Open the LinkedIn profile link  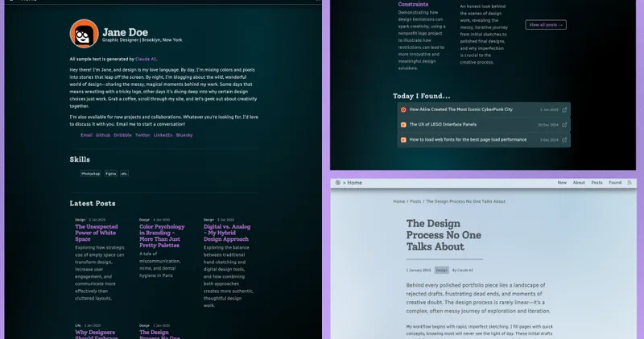click(163, 135)
